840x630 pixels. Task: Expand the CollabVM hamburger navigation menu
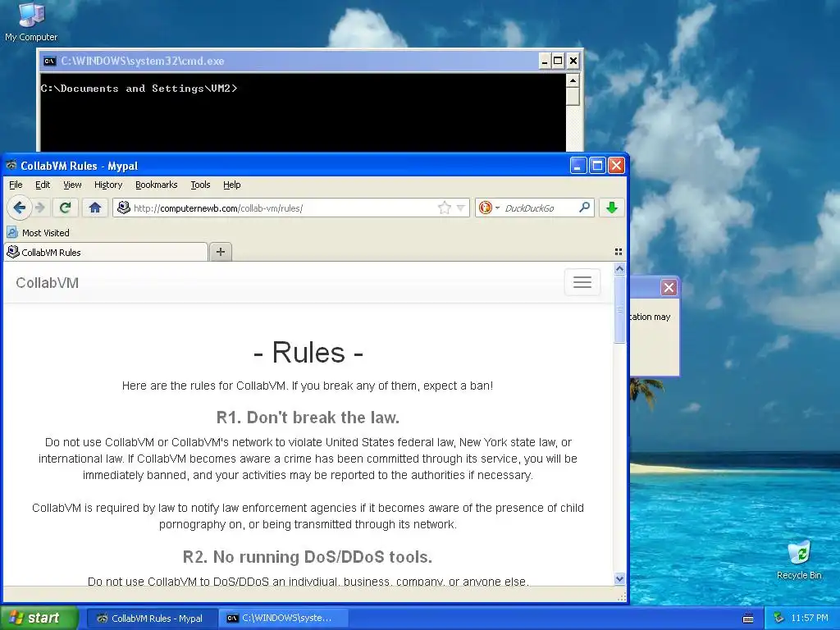click(582, 282)
